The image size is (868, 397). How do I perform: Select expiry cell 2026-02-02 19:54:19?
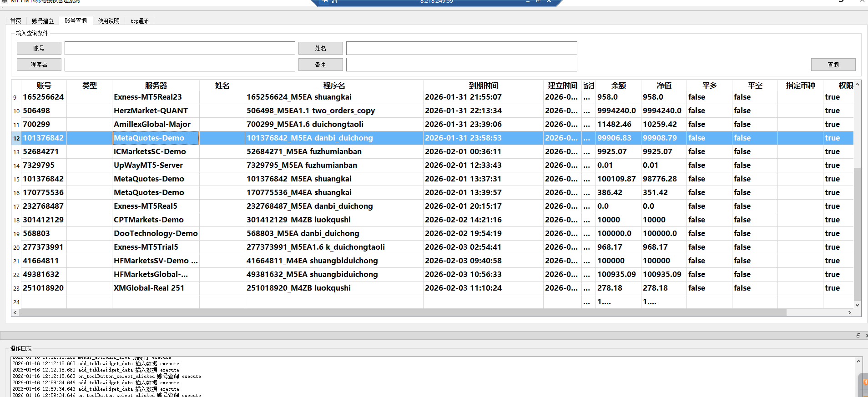point(483,234)
